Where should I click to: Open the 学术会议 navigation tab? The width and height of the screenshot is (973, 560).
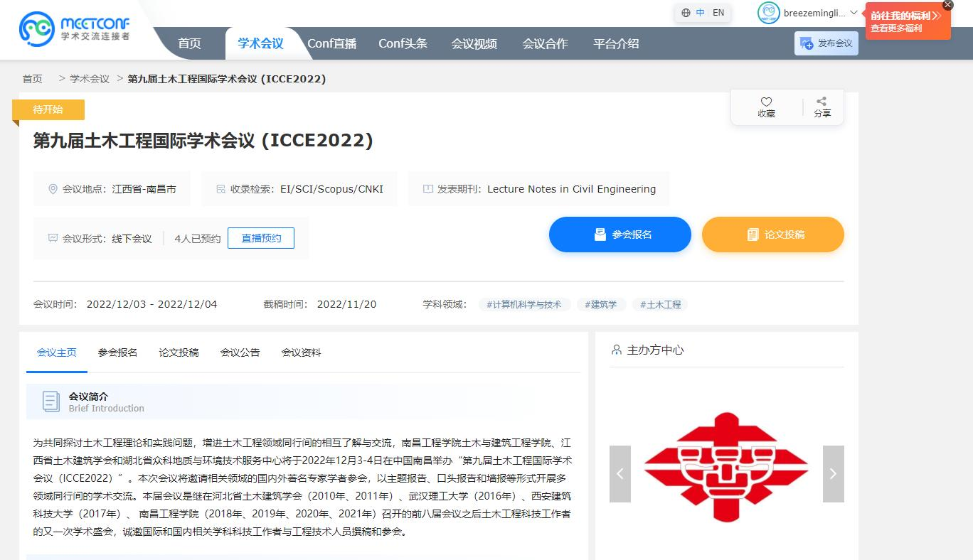(x=260, y=43)
